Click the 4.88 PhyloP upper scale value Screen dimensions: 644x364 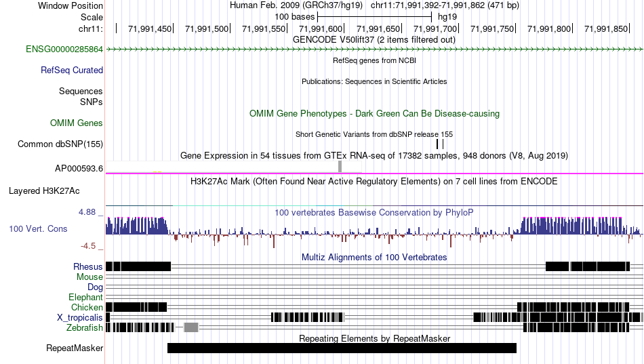click(87, 212)
